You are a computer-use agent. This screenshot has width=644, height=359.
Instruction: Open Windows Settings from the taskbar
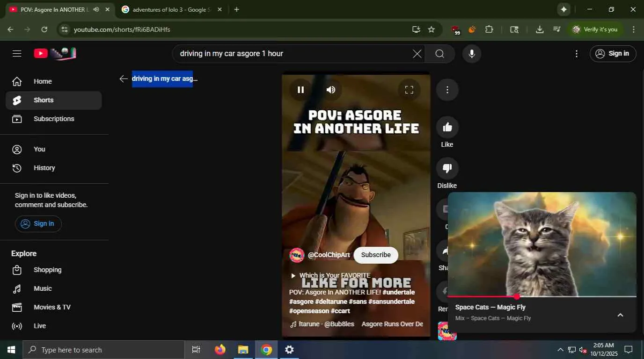(x=290, y=350)
